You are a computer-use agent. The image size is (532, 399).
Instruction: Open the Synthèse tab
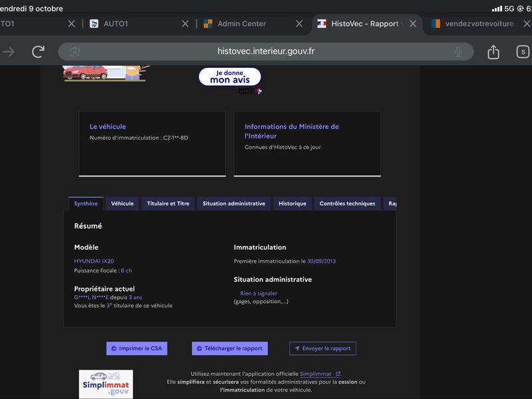[86, 203]
